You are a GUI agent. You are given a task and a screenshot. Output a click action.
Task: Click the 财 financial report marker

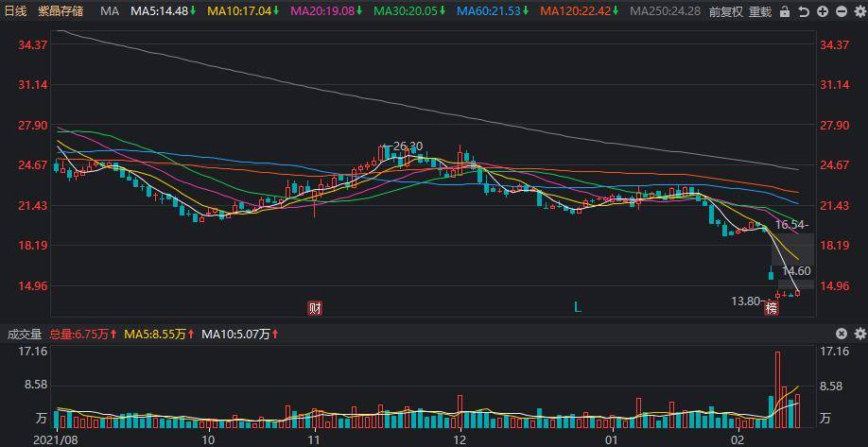[315, 307]
